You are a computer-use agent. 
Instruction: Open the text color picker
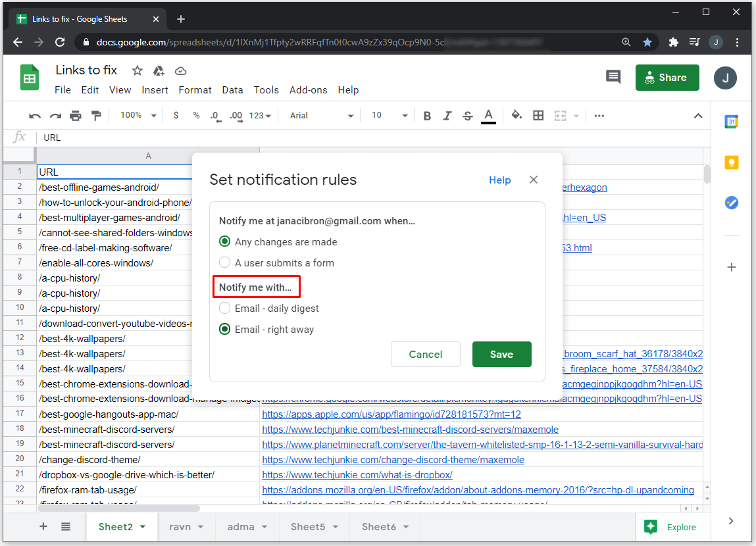pyautogui.click(x=488, y=116)
